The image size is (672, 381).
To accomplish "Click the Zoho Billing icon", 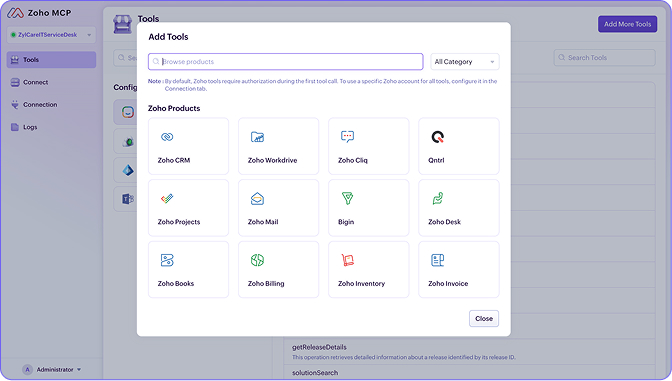I will pos(257,260).
